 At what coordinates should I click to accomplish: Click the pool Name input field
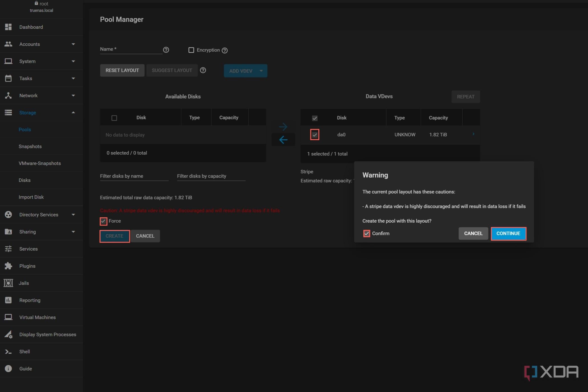point(131,49)
